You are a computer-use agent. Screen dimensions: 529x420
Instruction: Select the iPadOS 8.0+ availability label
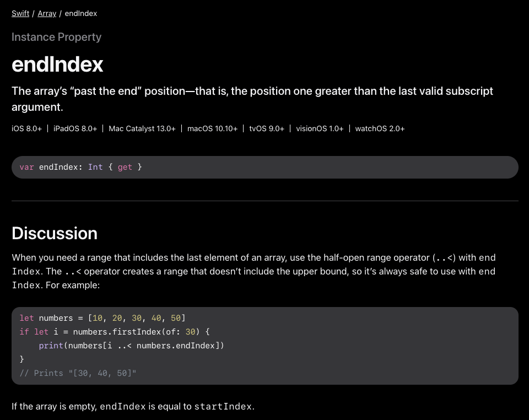coord(75,128)
